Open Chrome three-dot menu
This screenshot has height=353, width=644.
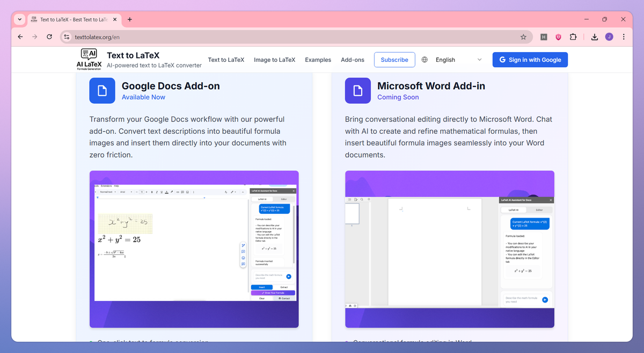[x=624, y=37]
